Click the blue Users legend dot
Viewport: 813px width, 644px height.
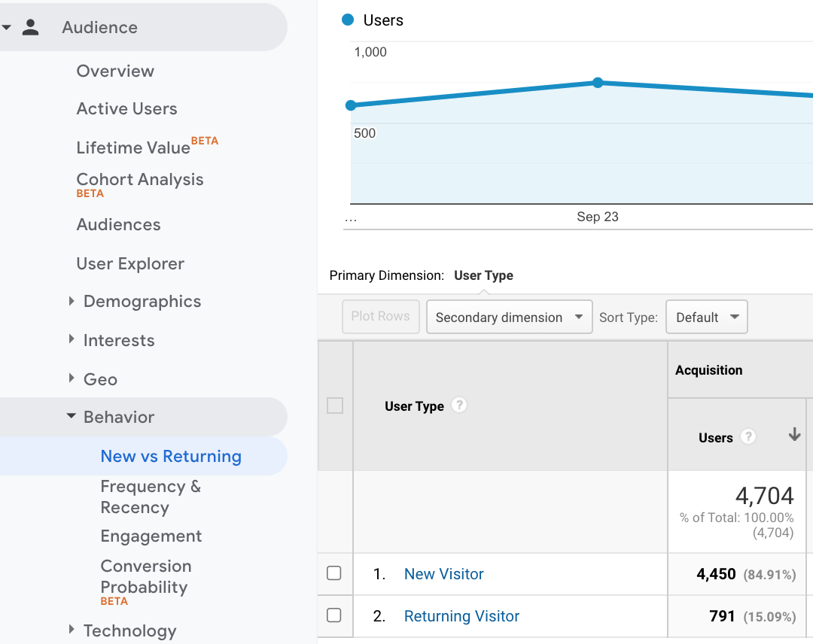pyautogui.click(x=348, y=20)
